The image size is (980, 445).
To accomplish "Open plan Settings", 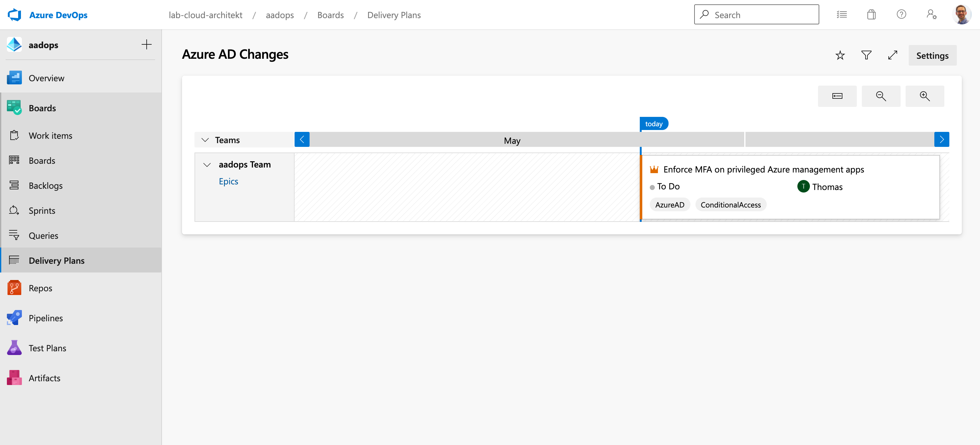I will 932,56.
